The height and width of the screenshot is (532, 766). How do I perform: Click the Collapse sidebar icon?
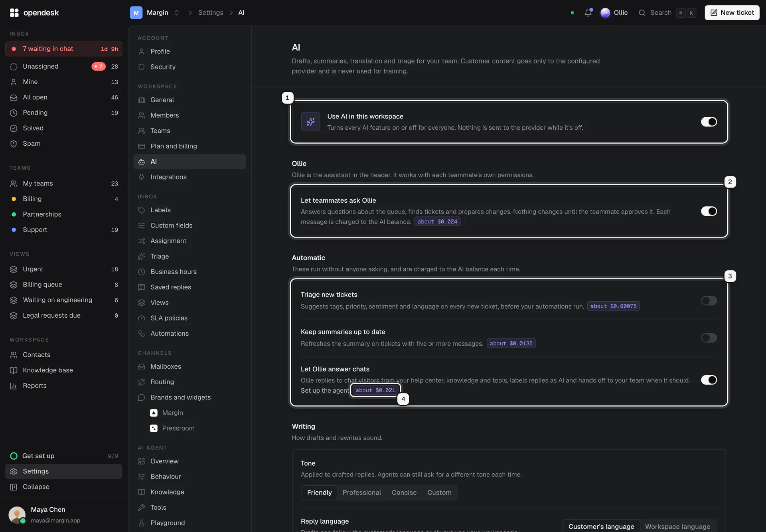pyautogui.click(x=14, y=487)
